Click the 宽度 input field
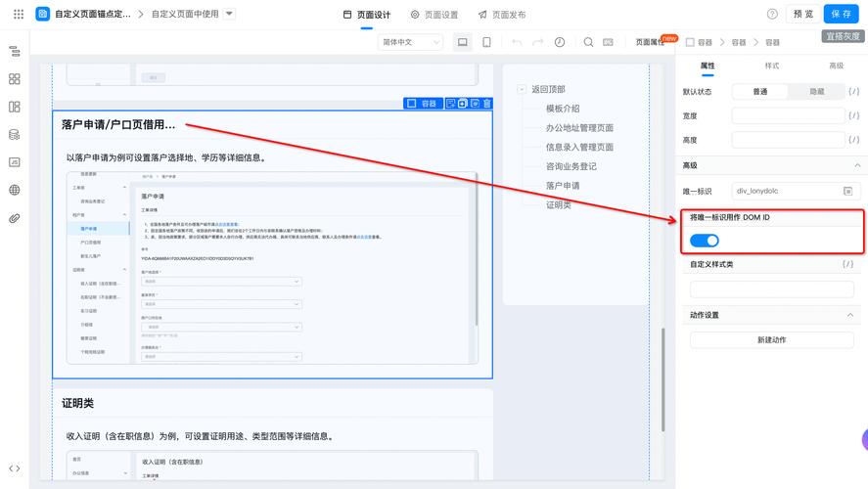 (x=789, y=115)
